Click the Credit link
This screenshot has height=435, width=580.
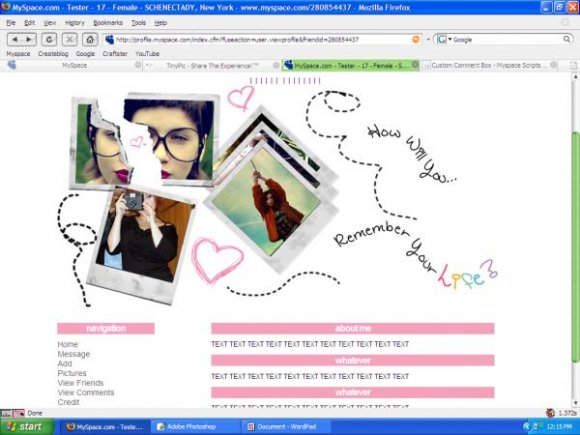pyautogui.click(x=68, y=402)
